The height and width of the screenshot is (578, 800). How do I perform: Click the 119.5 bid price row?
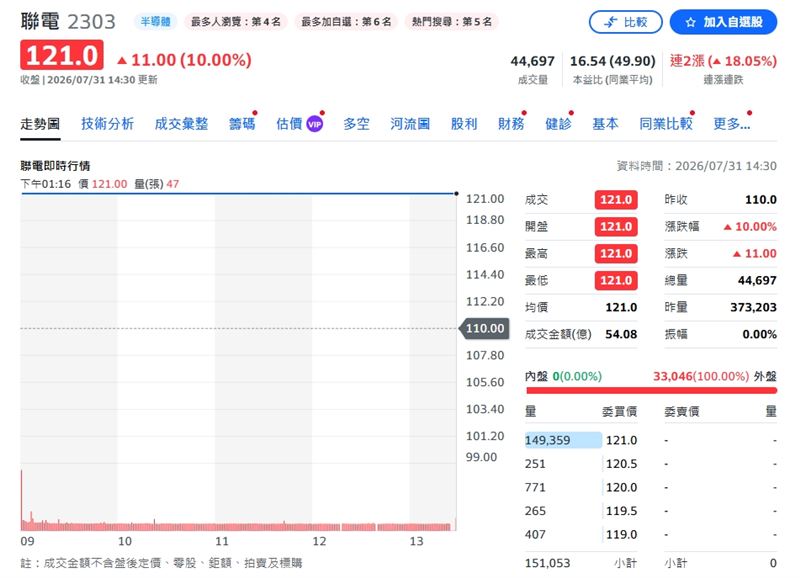(x=581, y=511)
